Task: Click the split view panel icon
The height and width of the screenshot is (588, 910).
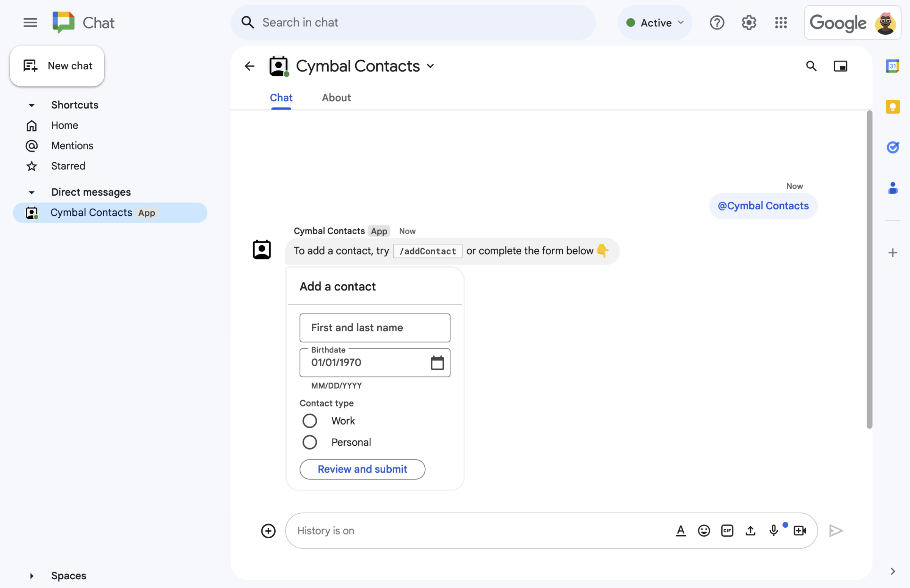Action: click(840, 66)
